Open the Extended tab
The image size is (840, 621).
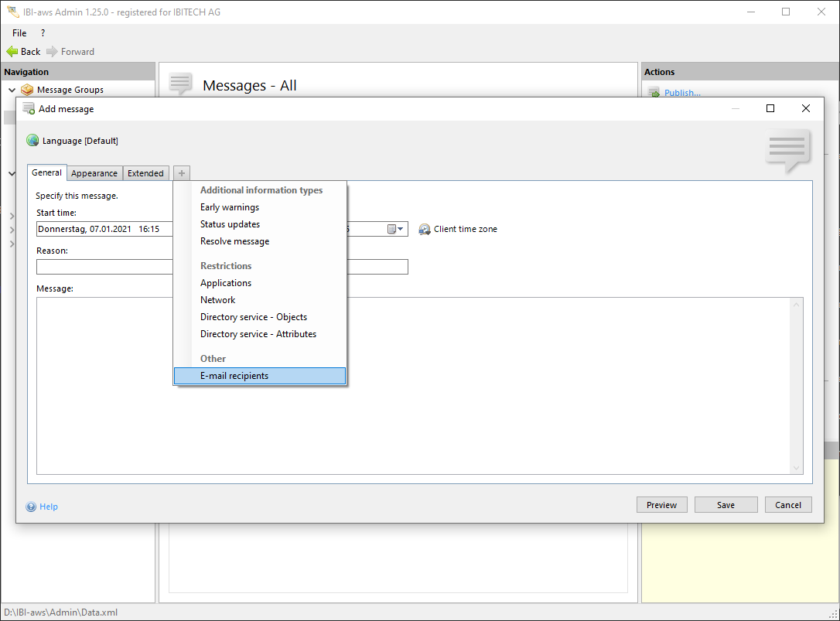[x=145, y=173]
